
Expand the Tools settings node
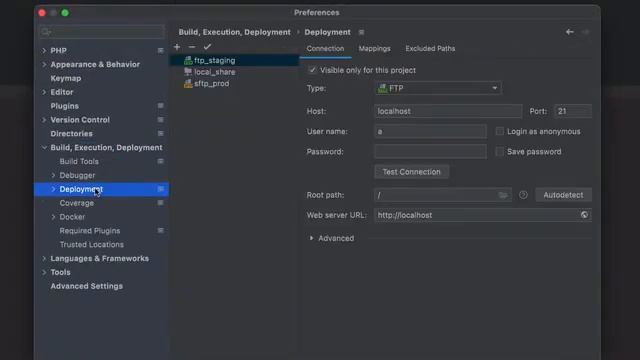(x=44, y=273)
